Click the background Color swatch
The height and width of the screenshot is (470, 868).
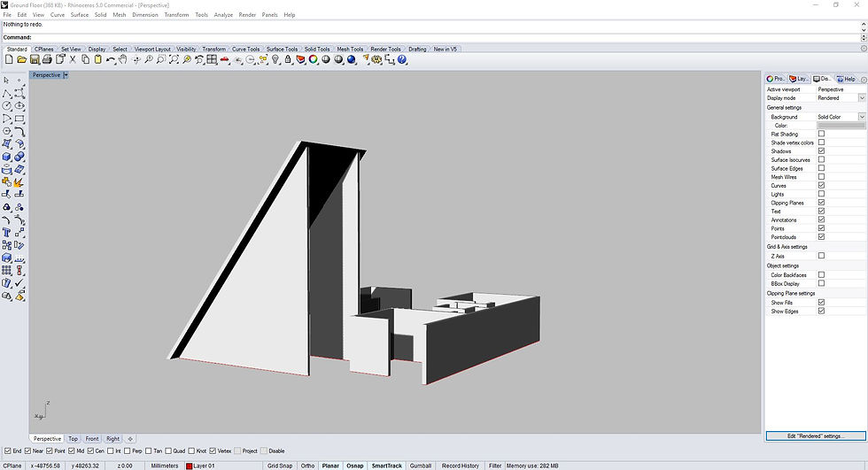(841, 126)
